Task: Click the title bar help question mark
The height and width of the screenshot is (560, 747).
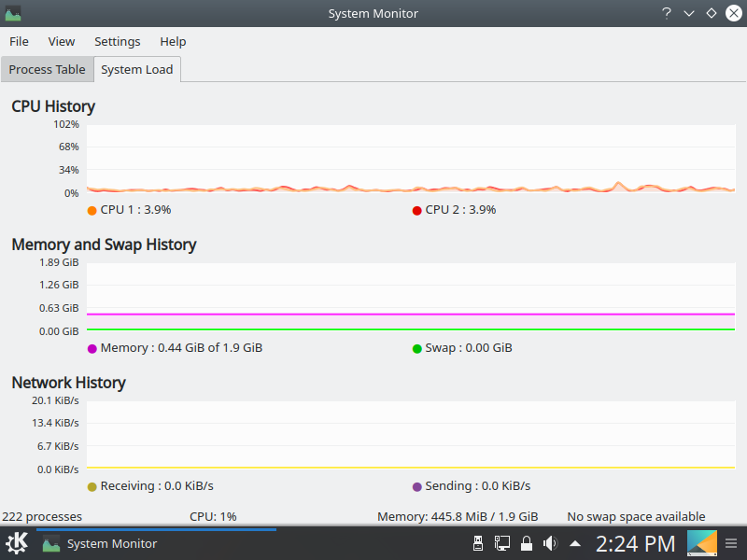Action: (667, 13)
